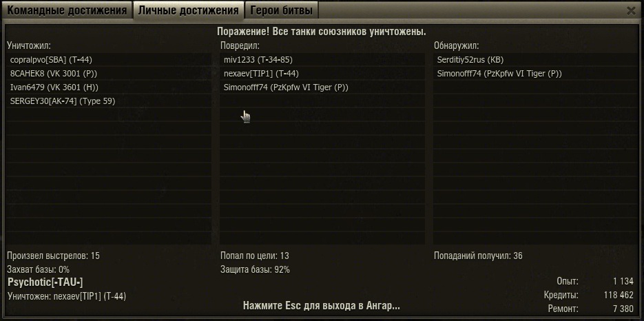Click the Опыт value 1 134
The width and height of the screenshot is (644, 321).
tap(623, 282)
